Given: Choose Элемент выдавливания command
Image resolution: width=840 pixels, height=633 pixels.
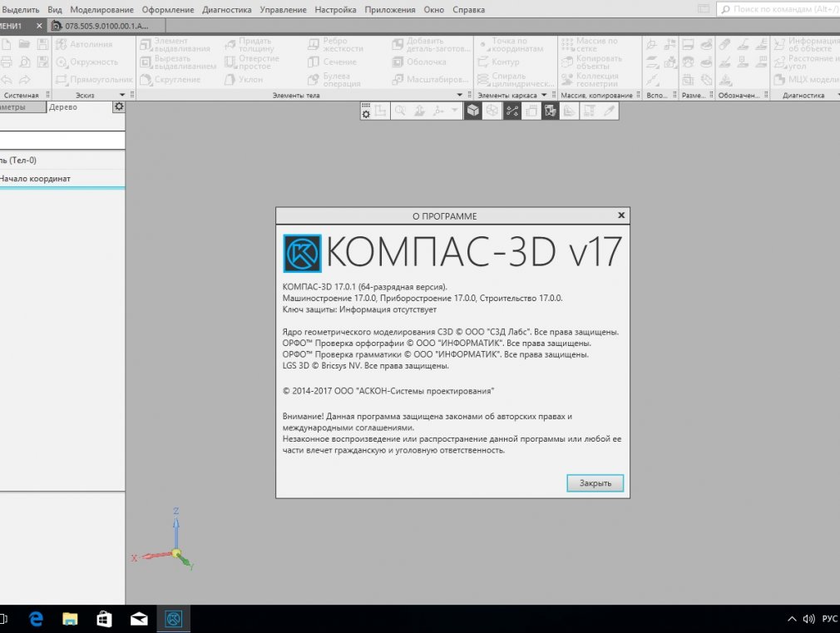Looking at the screenshot, I should coord(175,44).
